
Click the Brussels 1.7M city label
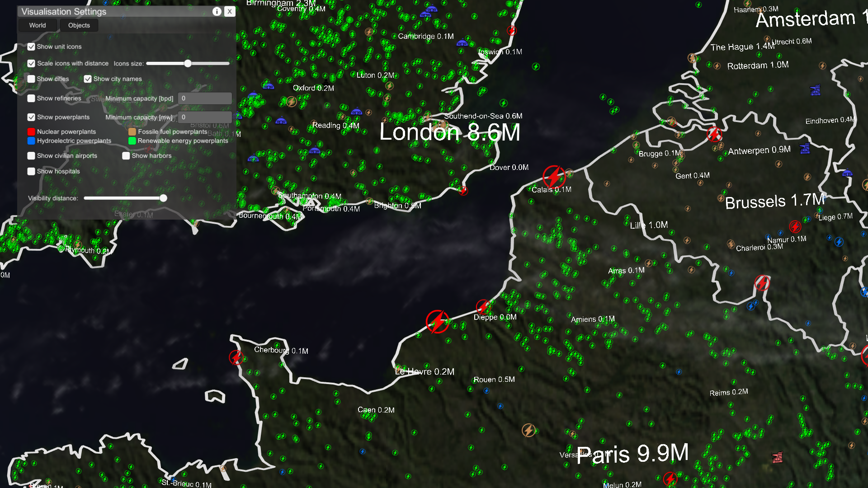click(775, 201)
